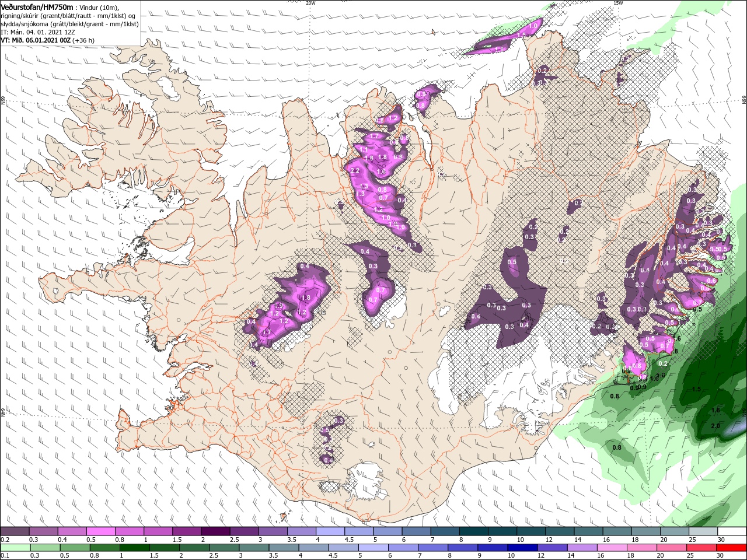747x560 pixels.
Task: Select the dark teal top-row swatch labeled 8
Action: (x=473, y=531)
